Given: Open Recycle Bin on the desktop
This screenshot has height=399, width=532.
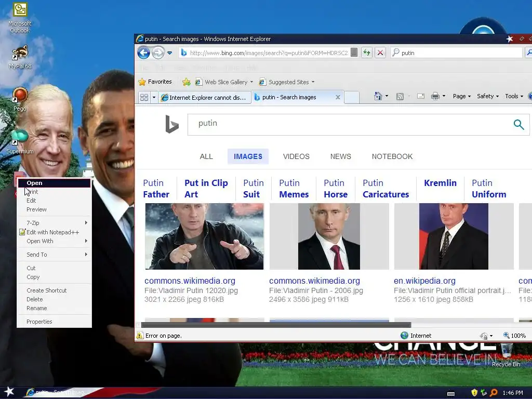Looking at the screenshot, I should click(506, 355).
